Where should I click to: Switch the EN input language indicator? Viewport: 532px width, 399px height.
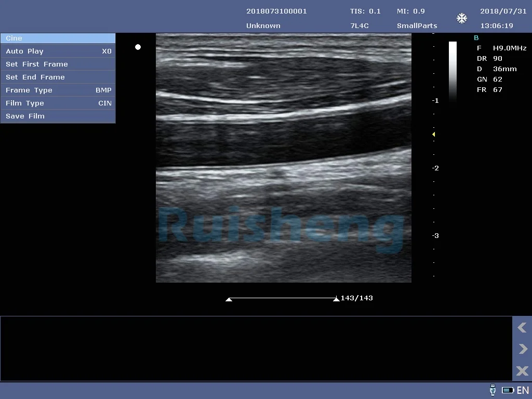click(523, 390)
